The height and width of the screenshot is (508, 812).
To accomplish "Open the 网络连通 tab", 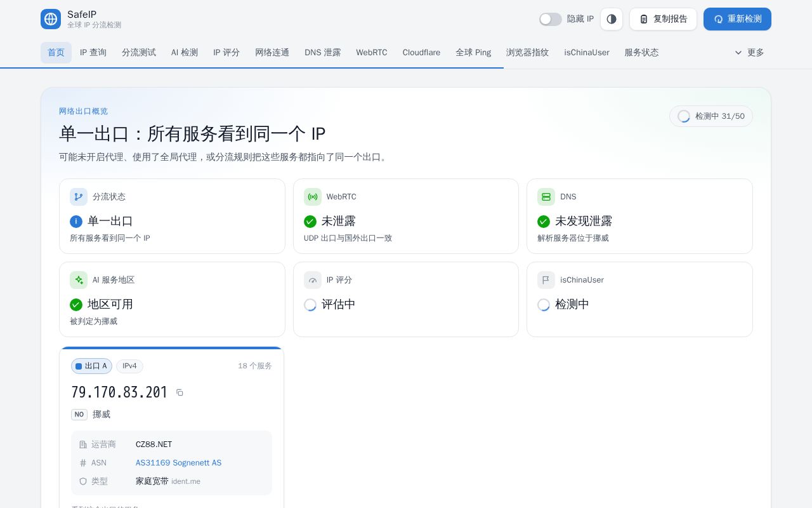I will click(x=272, y=53).
